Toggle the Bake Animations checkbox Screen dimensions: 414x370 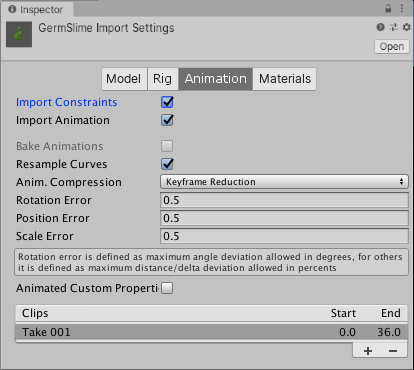coord(167,146)
